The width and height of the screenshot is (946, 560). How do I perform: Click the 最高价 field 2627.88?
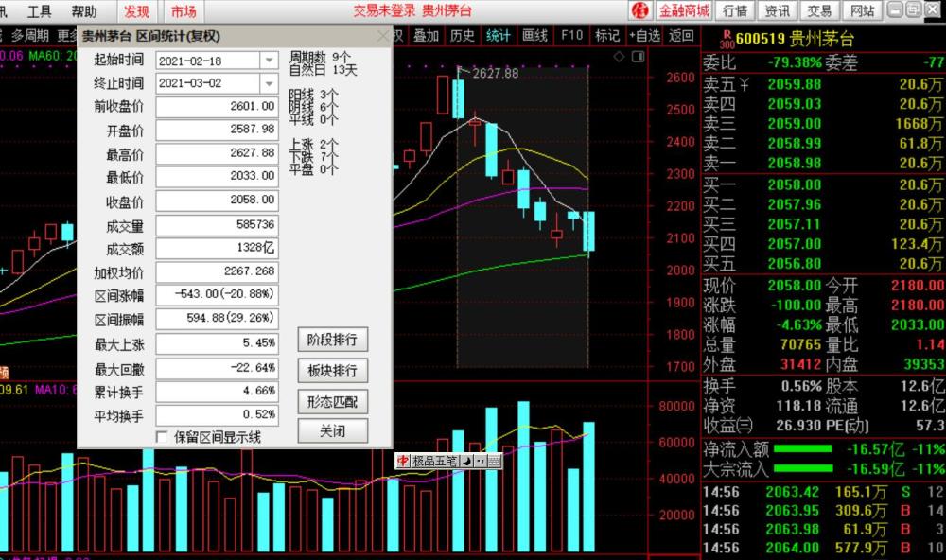218,152
